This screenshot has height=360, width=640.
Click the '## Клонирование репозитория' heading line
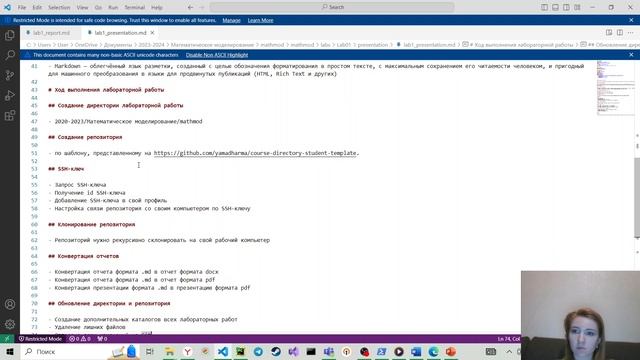point(91,224)
